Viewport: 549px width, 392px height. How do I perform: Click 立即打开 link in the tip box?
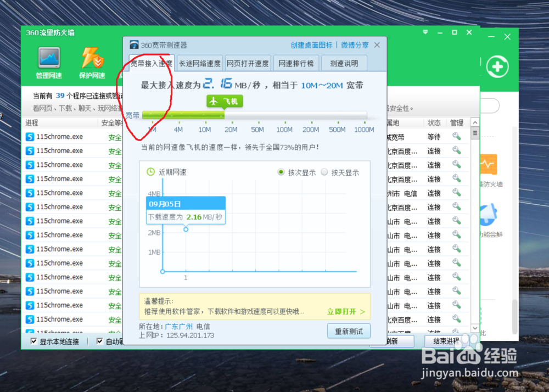tap(346, 311)
